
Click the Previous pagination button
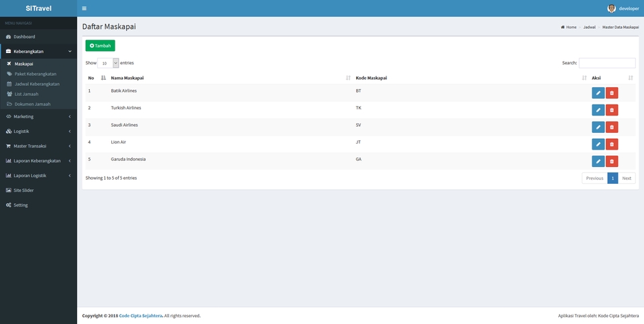pos(594,178)
